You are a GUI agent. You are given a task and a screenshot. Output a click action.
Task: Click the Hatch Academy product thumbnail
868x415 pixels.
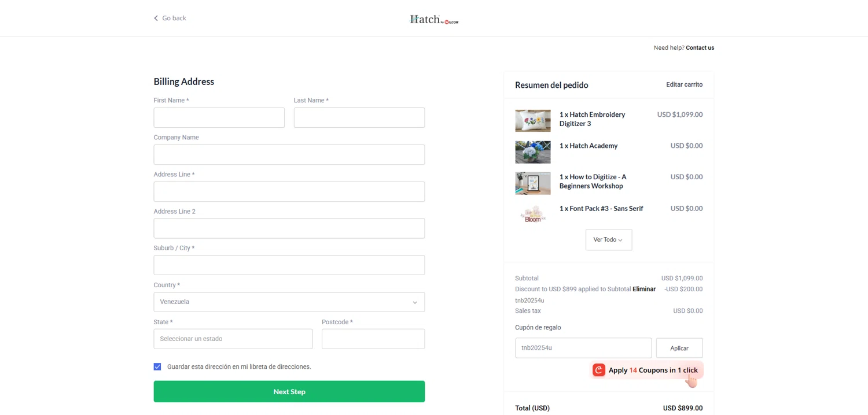click(532, 152)
